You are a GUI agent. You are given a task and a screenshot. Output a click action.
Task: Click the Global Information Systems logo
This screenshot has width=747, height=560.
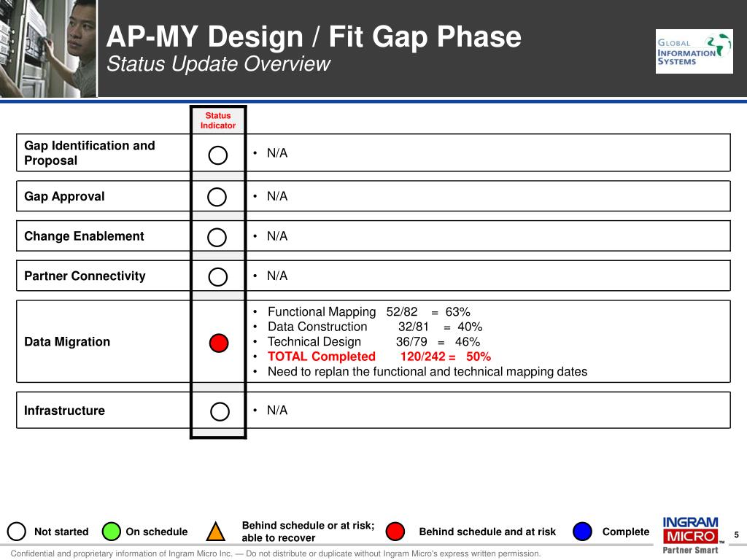tap(694, 52)
